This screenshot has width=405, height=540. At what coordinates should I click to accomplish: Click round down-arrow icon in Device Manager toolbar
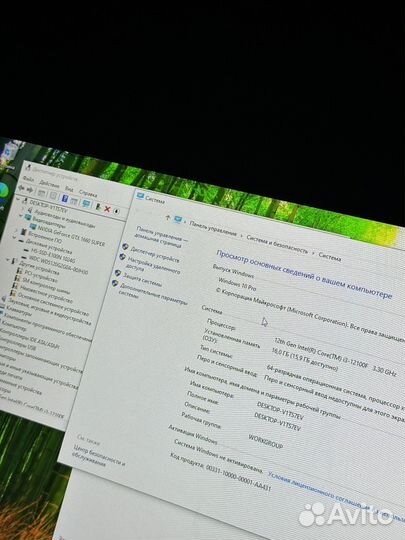coord(116,211)
